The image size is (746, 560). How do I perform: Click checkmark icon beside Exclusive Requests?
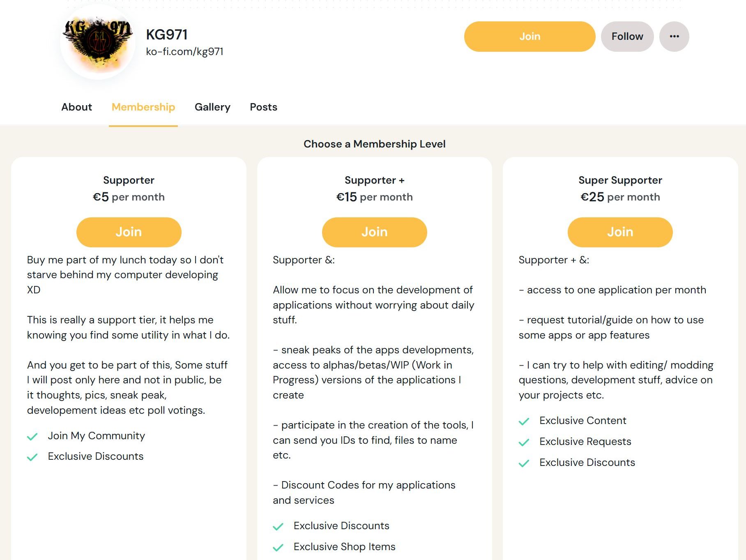pos(524,442)
